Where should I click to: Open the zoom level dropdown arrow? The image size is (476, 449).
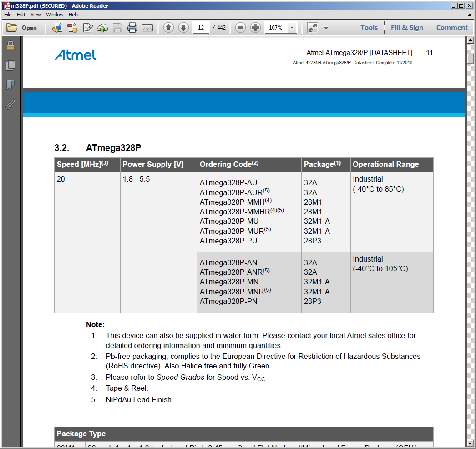[x=292, y=28]
